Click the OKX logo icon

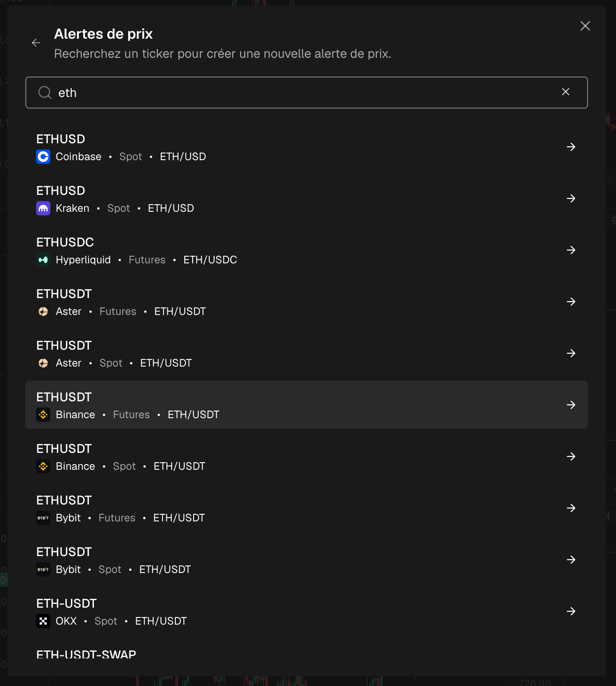click(x=43, y=621)
